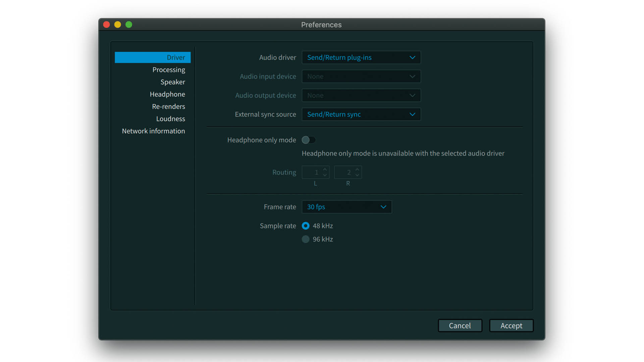
Task: Click the Cancel button
Action: 460,325
